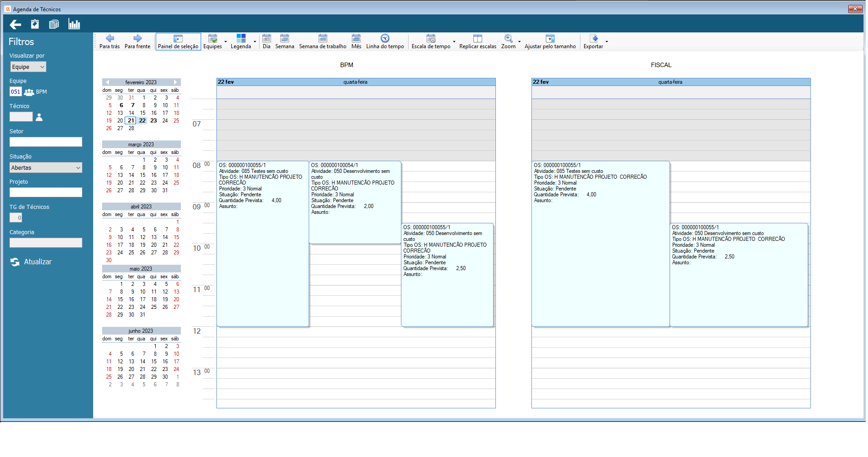Select BPM appointment with Quantidade Prevista 4,00
The image size is (868, 457).
click(263, 244)
